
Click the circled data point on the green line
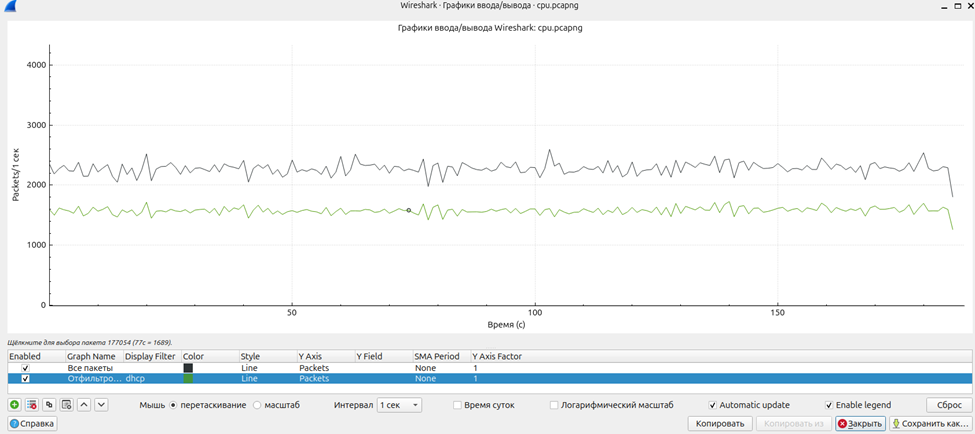tap(409, 210)
